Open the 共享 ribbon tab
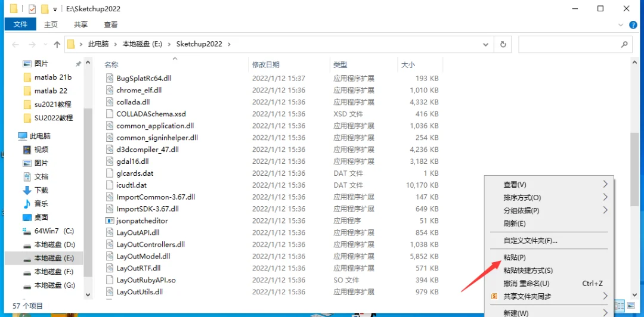The width and height of the screenshot is (644, 317). 80,24
